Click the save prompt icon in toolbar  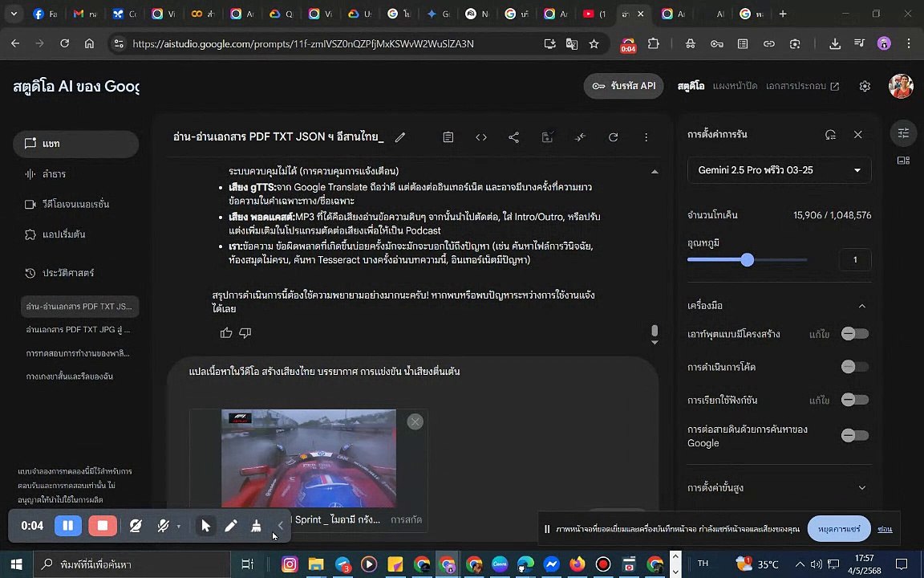point(547,137)
